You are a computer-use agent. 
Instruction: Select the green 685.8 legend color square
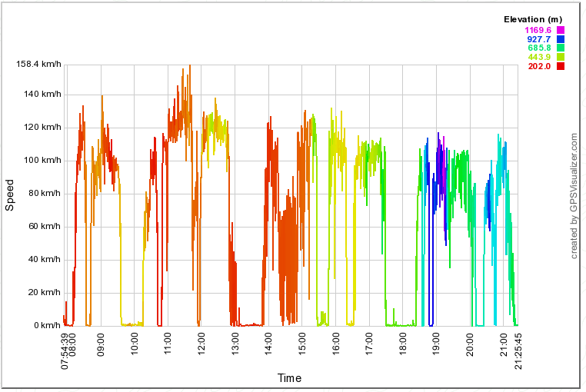click(x=561, y=48)
